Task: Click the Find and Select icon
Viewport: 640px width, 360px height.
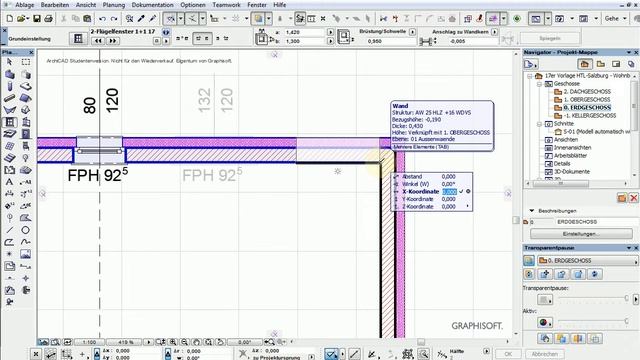Action: pyautogui.click(x=129, y=19)
